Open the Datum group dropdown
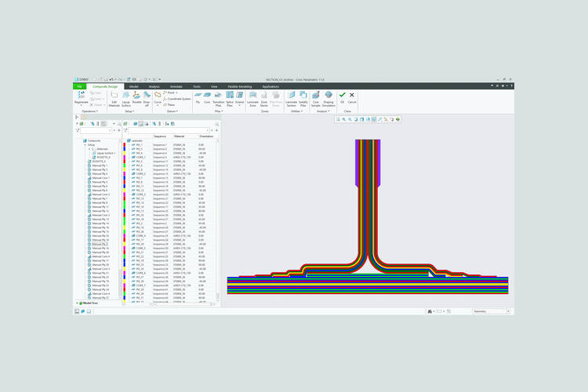The image size is (588, 392). (x=172, y=111)
